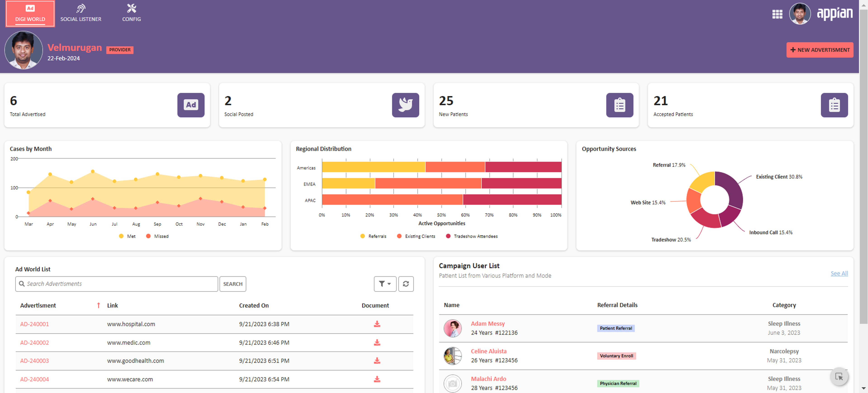Click the Americas Referrals bar segment
This screenshot has height=393, width=868.
(x=373, y=167)
